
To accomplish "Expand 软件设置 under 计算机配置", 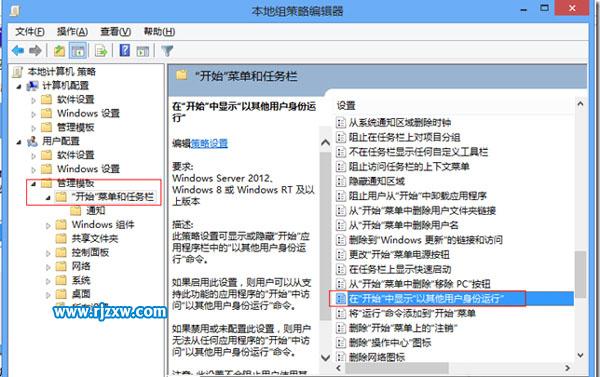I will 33,100.
